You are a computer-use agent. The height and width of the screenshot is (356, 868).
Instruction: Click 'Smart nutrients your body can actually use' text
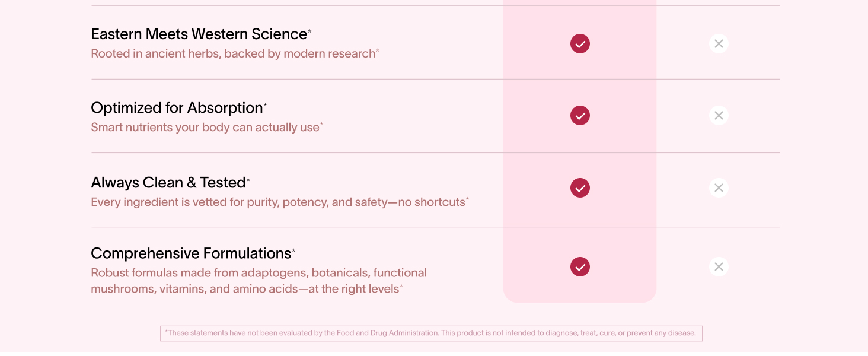click(x=205, y=128)
